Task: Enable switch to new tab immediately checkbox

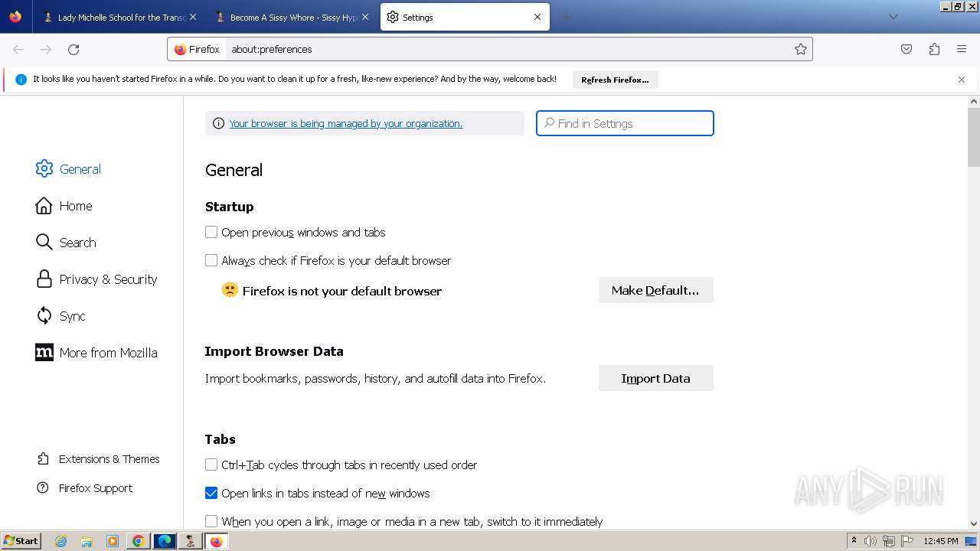Action: point(211,521)
